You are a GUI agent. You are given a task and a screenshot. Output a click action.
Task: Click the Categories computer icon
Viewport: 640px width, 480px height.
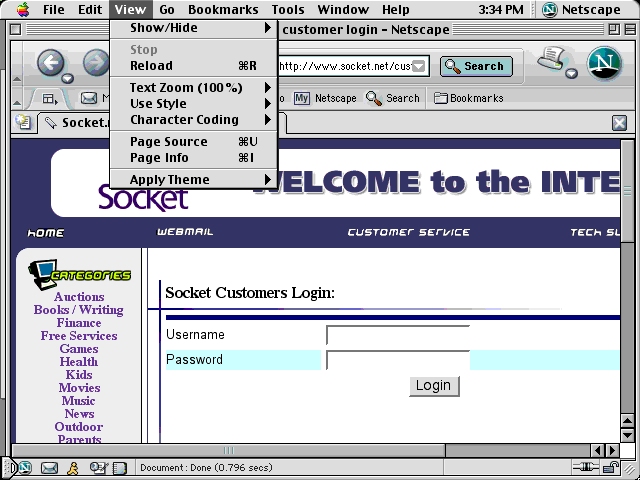(42, 274)
